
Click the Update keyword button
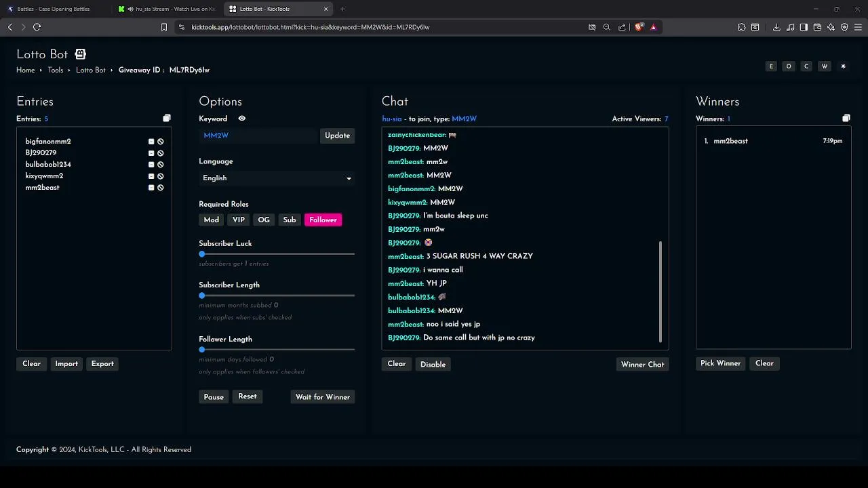[337, 136]
